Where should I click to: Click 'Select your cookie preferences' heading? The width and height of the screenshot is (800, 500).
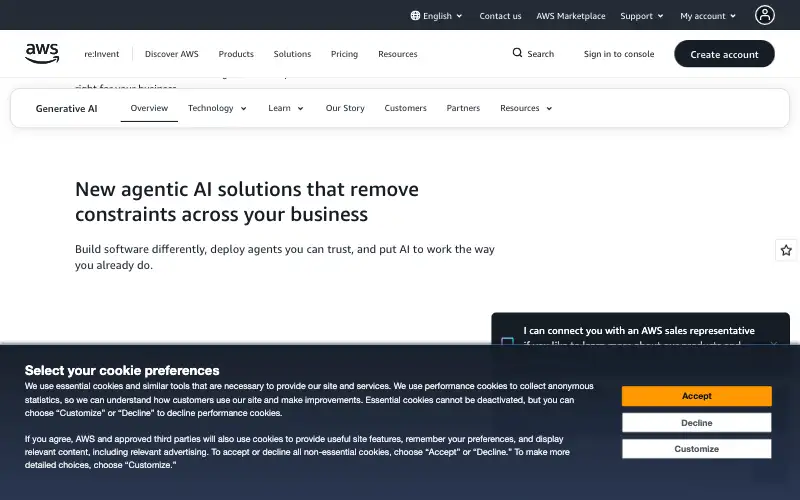(x=122, y=370)
